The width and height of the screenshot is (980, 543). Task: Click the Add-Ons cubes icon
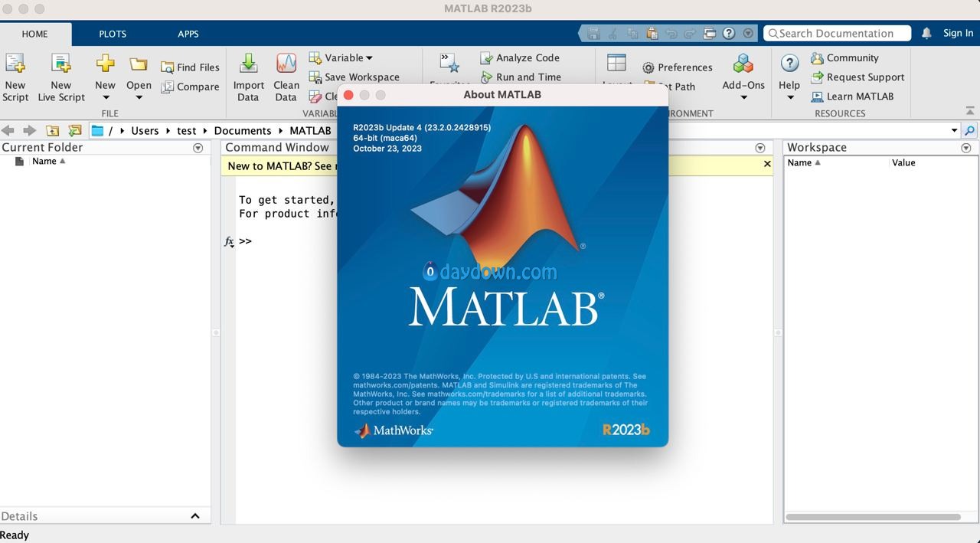[x=743, y=64]
